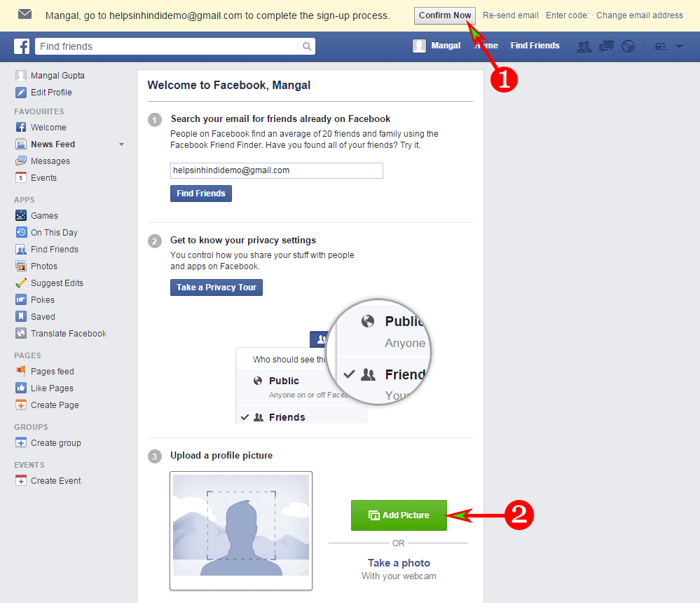Click the Facebook logo icon
The width and height of the screenshot is (700, 603).
tap(22, 46)
